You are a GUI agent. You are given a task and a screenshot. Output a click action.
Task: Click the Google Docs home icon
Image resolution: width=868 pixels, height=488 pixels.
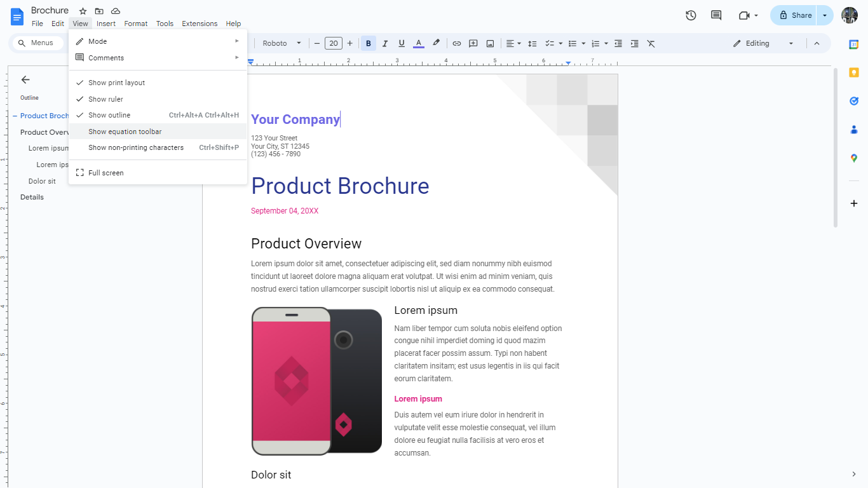[x=17, y=17]
